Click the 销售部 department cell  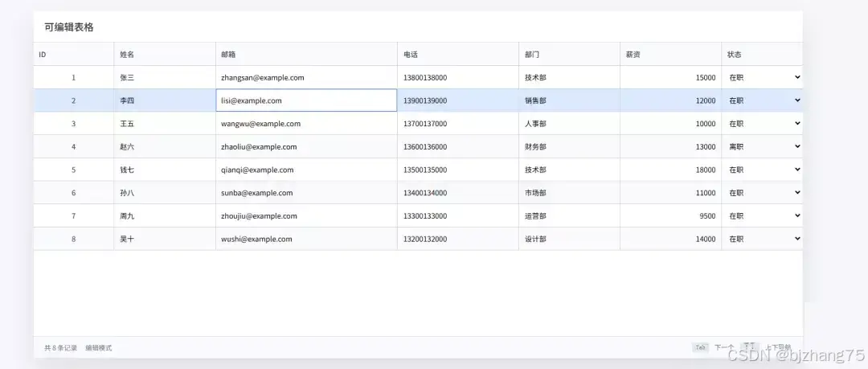[x=569, y=100]
